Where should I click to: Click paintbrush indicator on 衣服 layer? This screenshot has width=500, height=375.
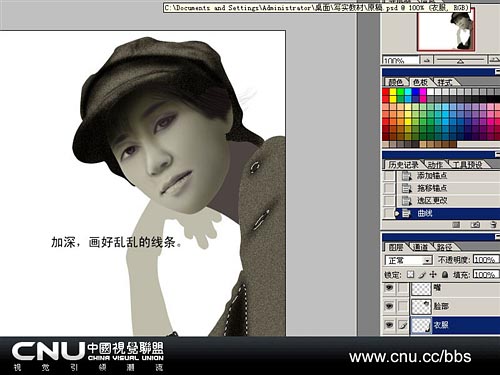[403, 325]
